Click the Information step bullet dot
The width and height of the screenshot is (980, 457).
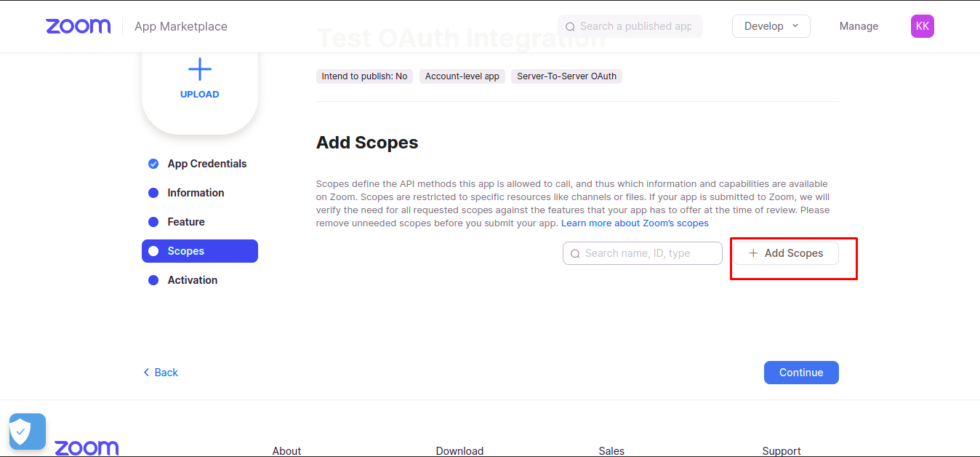pyautogui.click(x=153, y=193)
